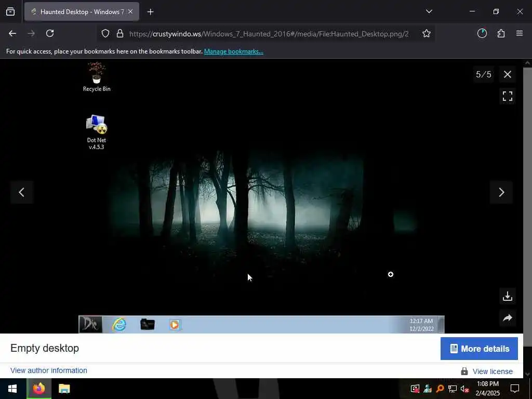
Task: Share this image with arrow icon
Action: (508, 318)
